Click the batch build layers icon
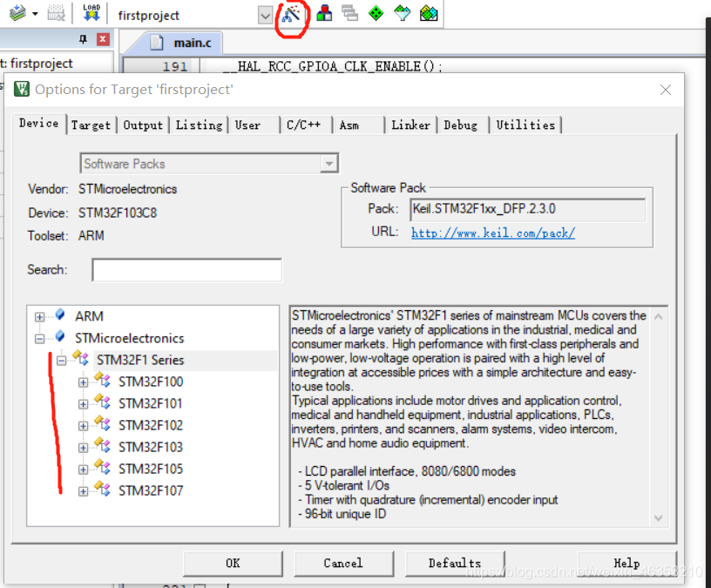 pyautogui.click(x=17, y=13)
